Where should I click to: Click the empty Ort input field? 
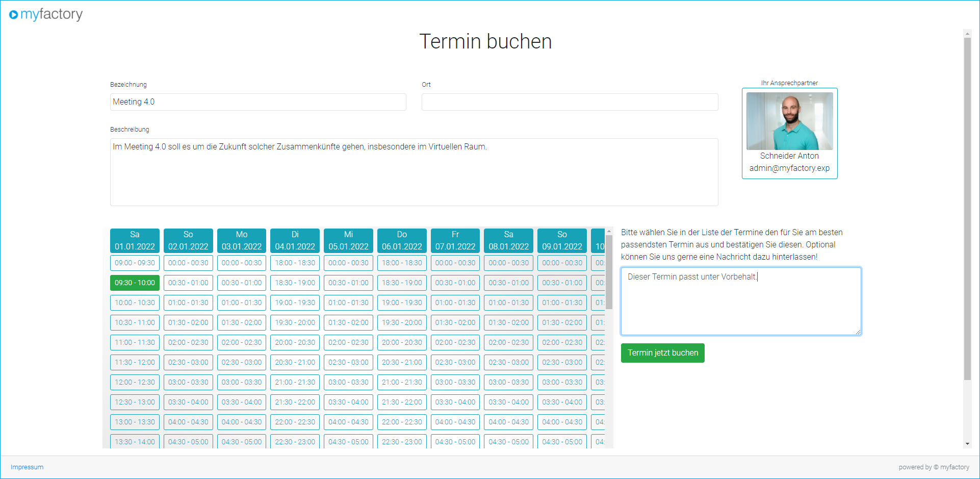tap(570, 102)
